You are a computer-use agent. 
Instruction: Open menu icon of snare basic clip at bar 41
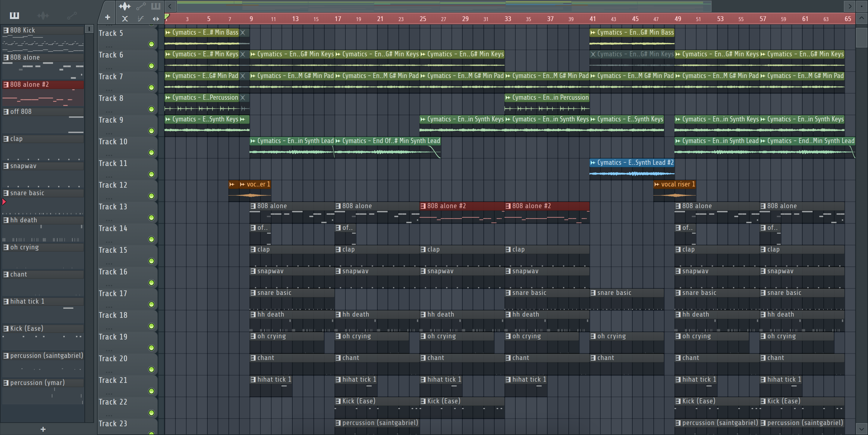(593, 293)
